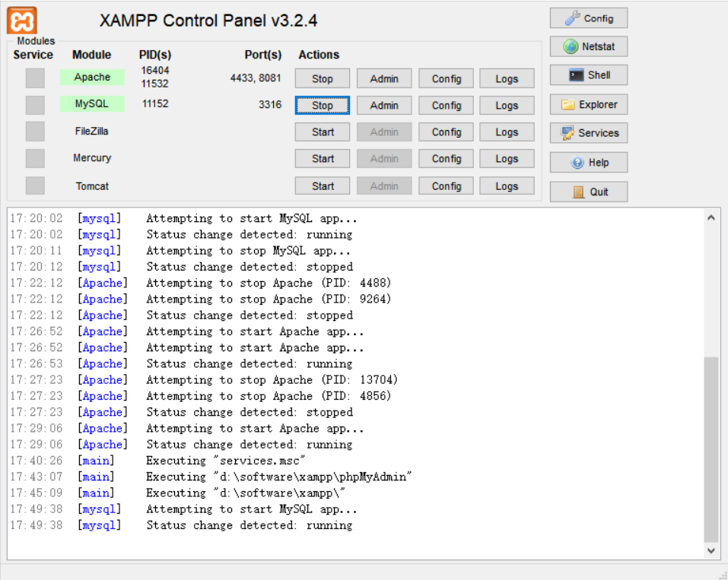View Apache Logs

[x=507, y=78]
